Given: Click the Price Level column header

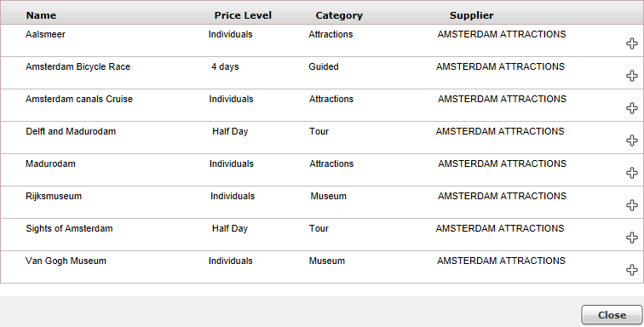Looking at the screenshot, I should [x=243, y=15].
